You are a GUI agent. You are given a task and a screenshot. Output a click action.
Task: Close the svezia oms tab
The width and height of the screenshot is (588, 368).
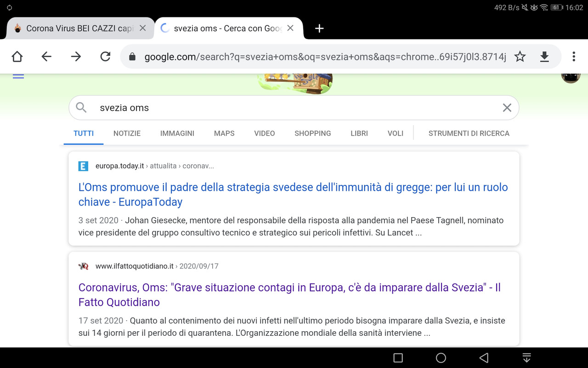[290, 28]
